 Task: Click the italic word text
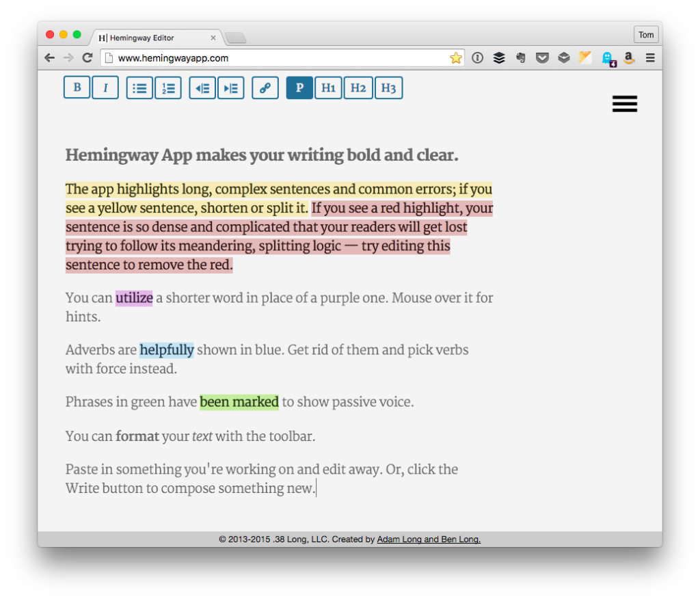tap(202, 436)
